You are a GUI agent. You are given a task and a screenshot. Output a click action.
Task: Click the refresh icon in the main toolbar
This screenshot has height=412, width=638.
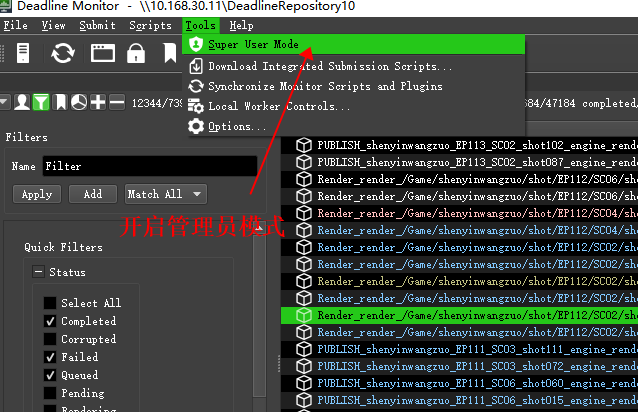(63, 53)
